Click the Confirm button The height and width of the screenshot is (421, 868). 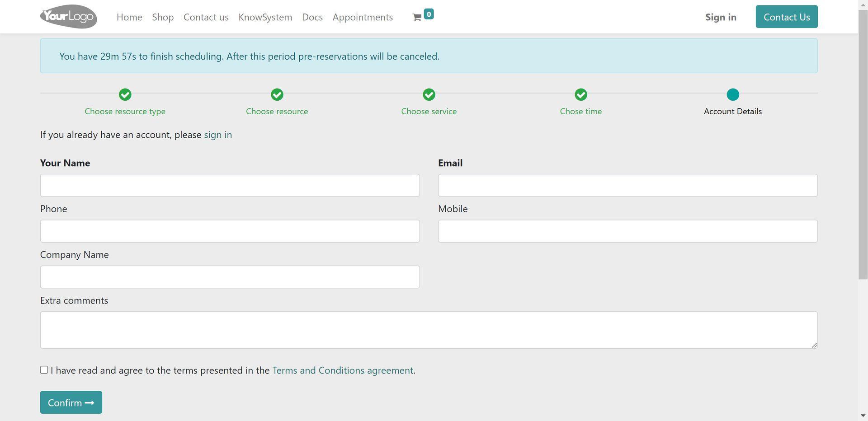click(71, 402)
